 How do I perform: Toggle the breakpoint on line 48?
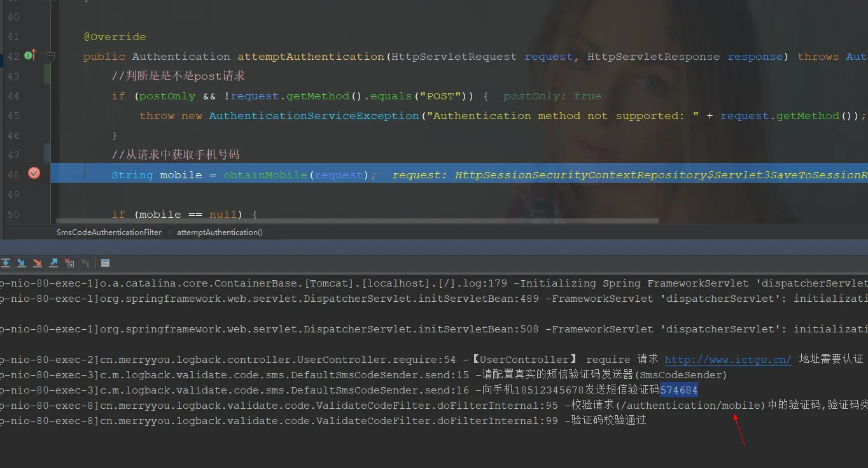coord(34,173)
